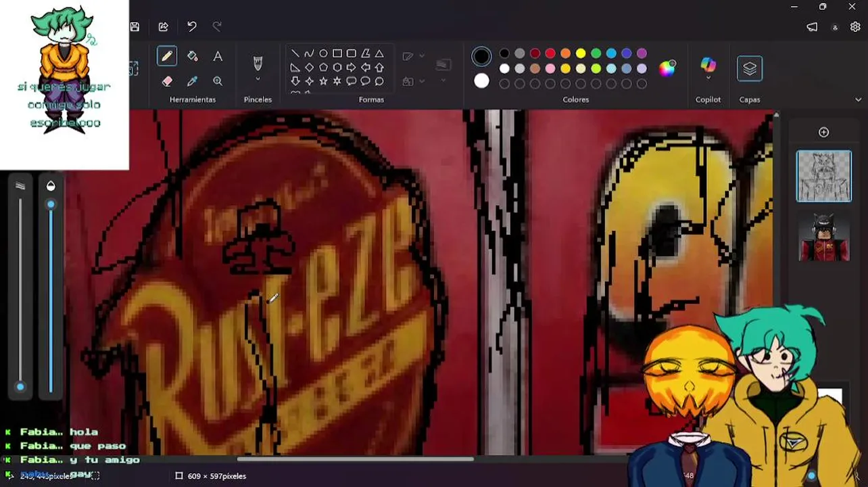Choose the Six-point star shape
This screenshot has width=868, height=487.
pyautogui.click(x=337, y=81)
